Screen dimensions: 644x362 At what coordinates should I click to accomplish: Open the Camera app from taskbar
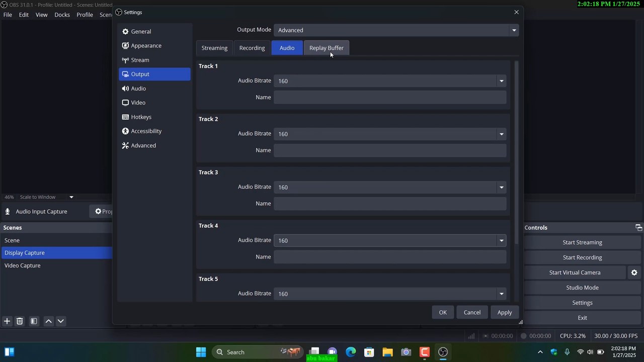pyautogui.click(x=406, y=352)
